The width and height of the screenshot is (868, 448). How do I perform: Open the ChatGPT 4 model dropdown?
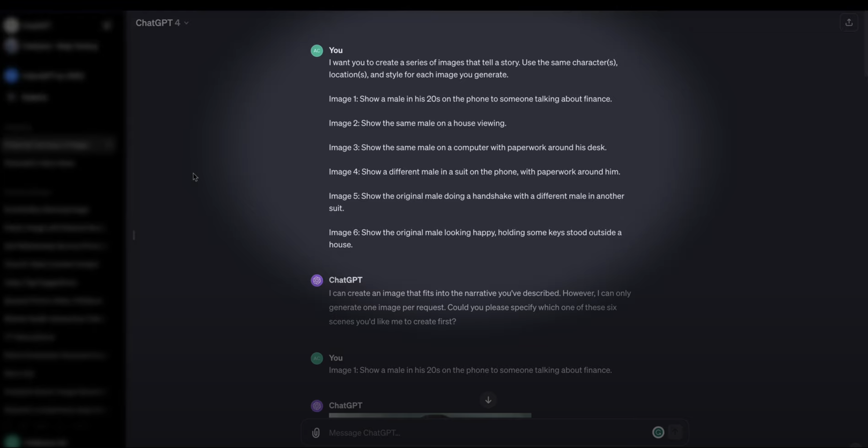tap(162, 23)
